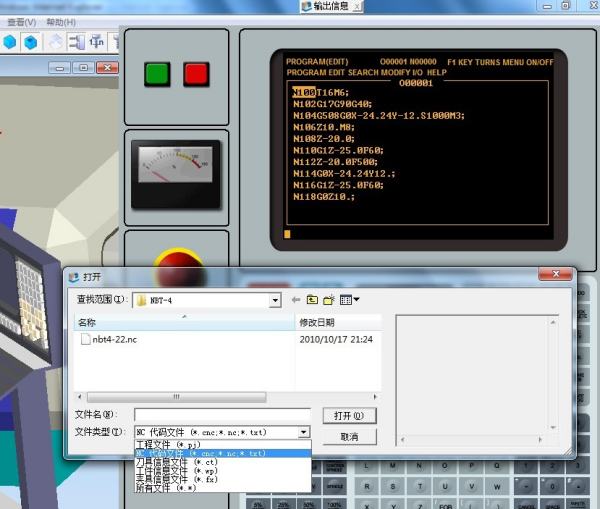Screen dimensions: 600x509
Task: Sort files by 修改日期 column header
Action: point(318,323)
